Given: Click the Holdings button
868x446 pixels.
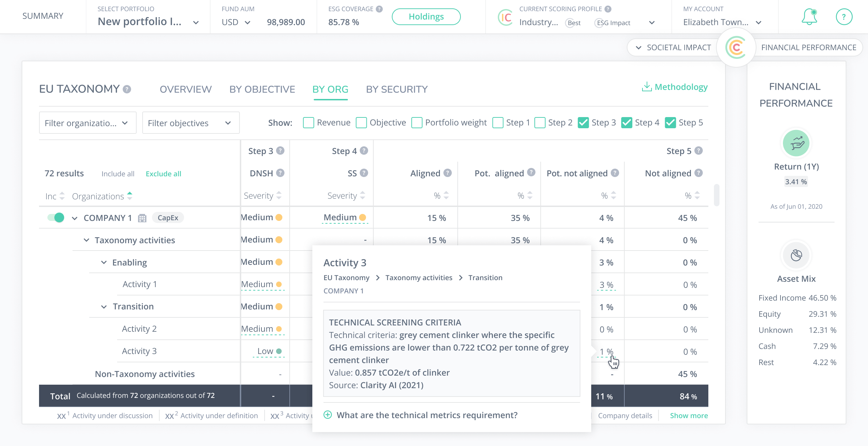Looking at the screenshot, I should coord(426,17).
